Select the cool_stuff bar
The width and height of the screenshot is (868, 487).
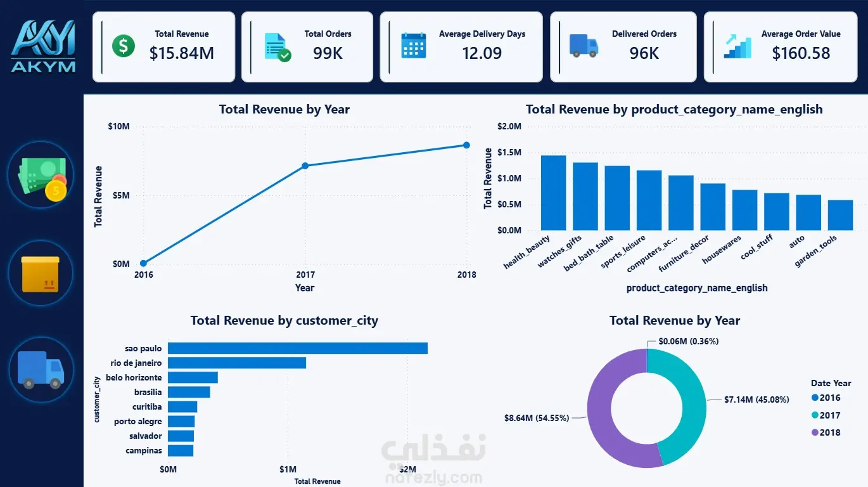[x=777, y=212]
